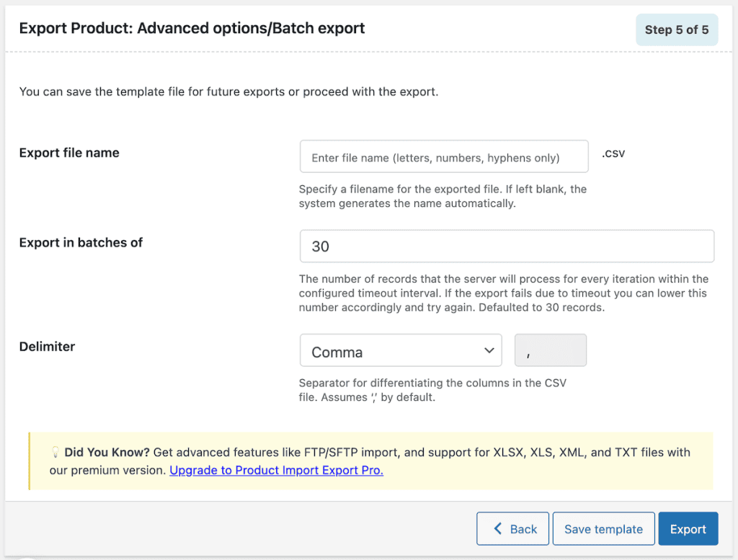Click the Did You Know? bold text
Screen dimensions: 738x560
pos(107,452)
